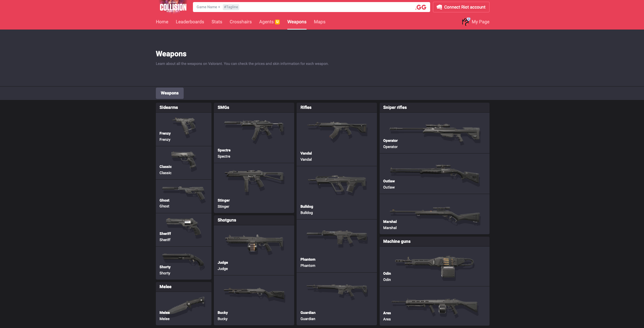Click the SMGs category header
This screenshot has width=644, height=328.
tap(254, 108)
